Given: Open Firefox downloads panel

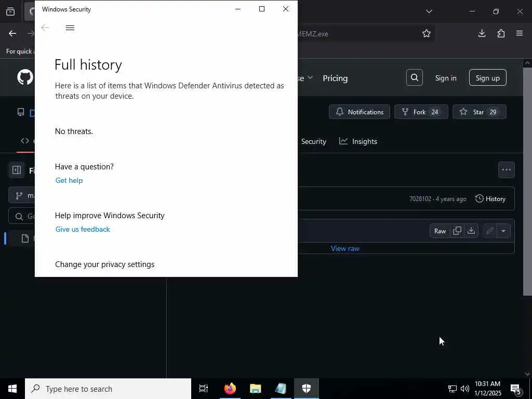Looking at the screenshot, I should pos(482,33).
